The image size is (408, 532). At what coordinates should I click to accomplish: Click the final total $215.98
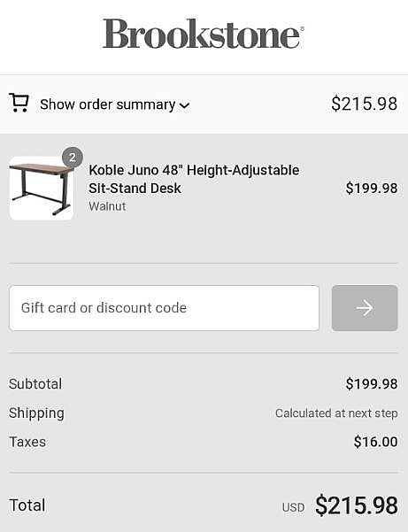tap(357, 505)
